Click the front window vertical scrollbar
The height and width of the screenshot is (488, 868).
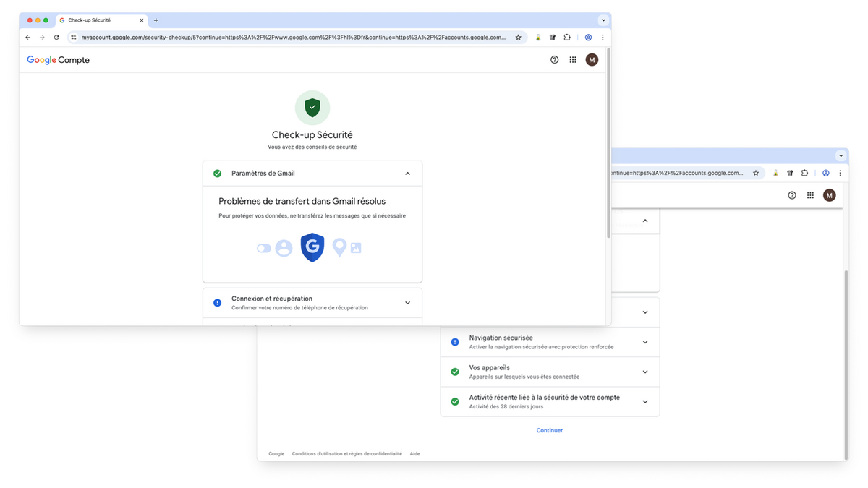coord(608,143)
